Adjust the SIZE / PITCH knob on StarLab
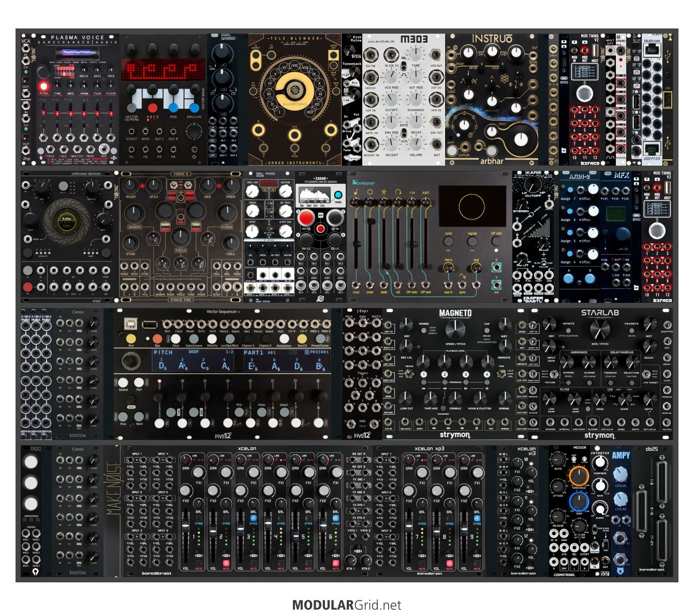This screenshot has width=694, height=616. [600, 329]
